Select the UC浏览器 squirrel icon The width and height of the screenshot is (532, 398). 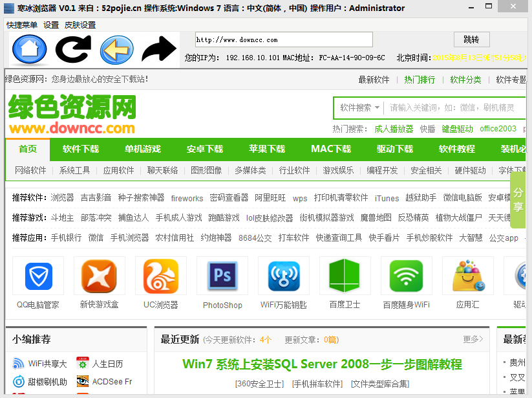[161, 276]
